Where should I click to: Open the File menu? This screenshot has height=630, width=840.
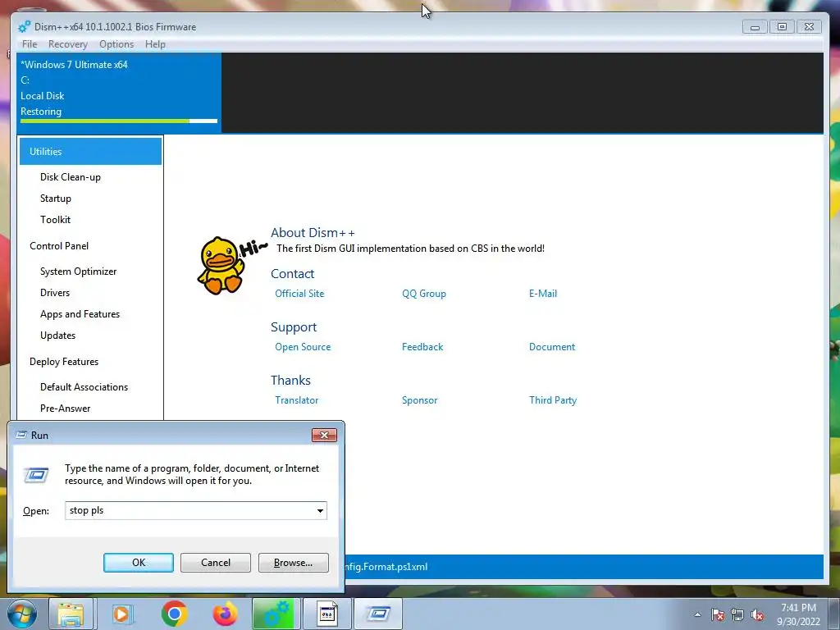(30, 44)
